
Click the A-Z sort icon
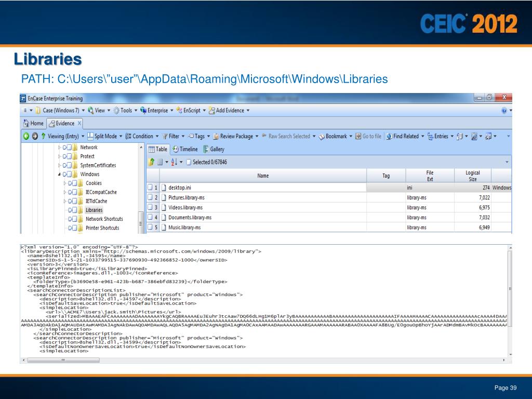click(174, 162)
